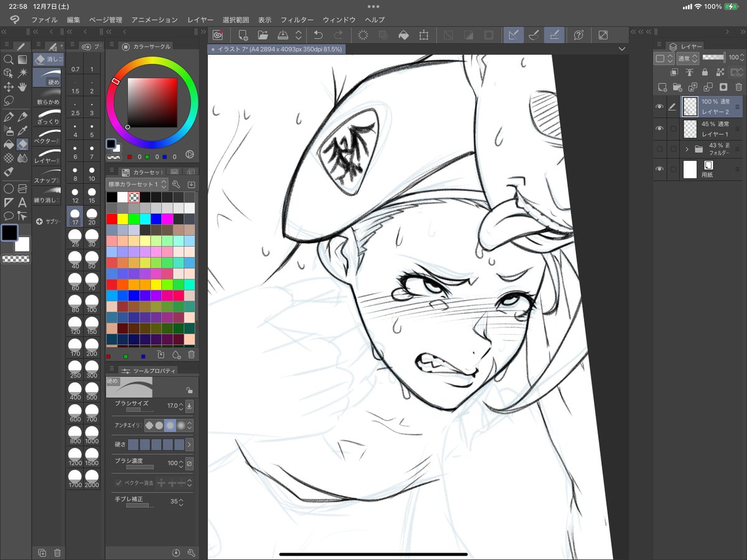Image resolution: width=747 pixels, height=560 pixels.
Task: Select the main black drawing color swatch
Action: 9,233
